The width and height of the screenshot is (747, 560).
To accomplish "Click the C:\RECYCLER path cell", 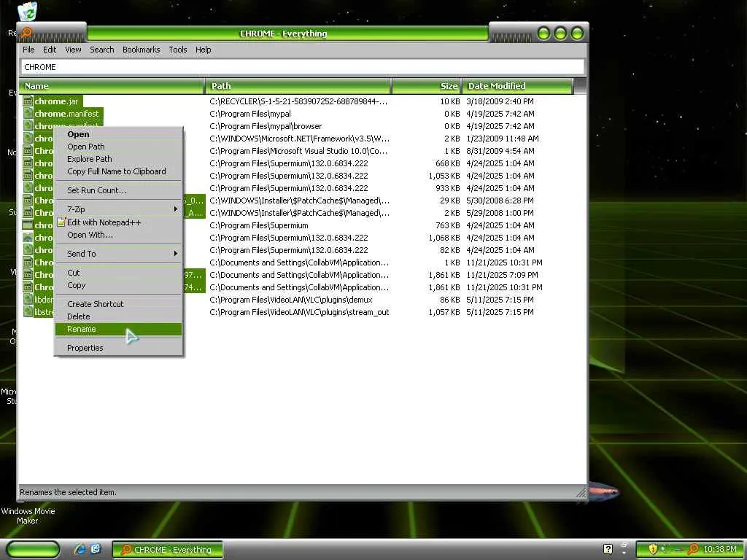I will (298, 101).
